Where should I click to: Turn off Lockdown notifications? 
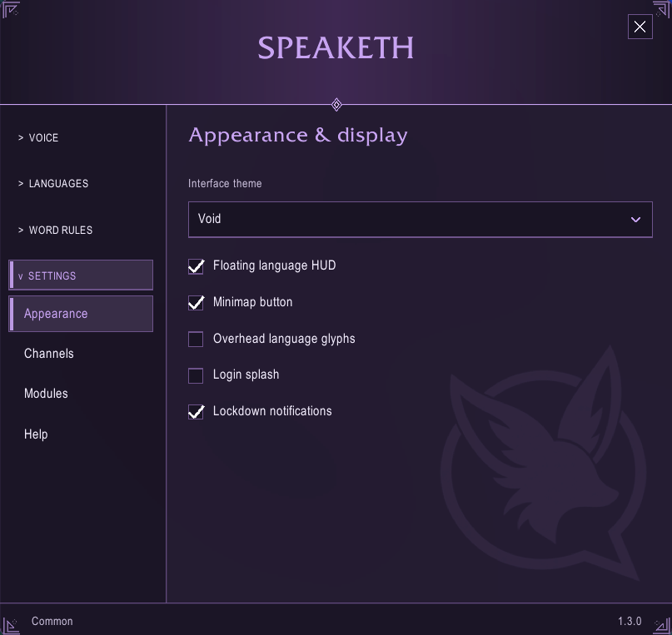point(196,412)
